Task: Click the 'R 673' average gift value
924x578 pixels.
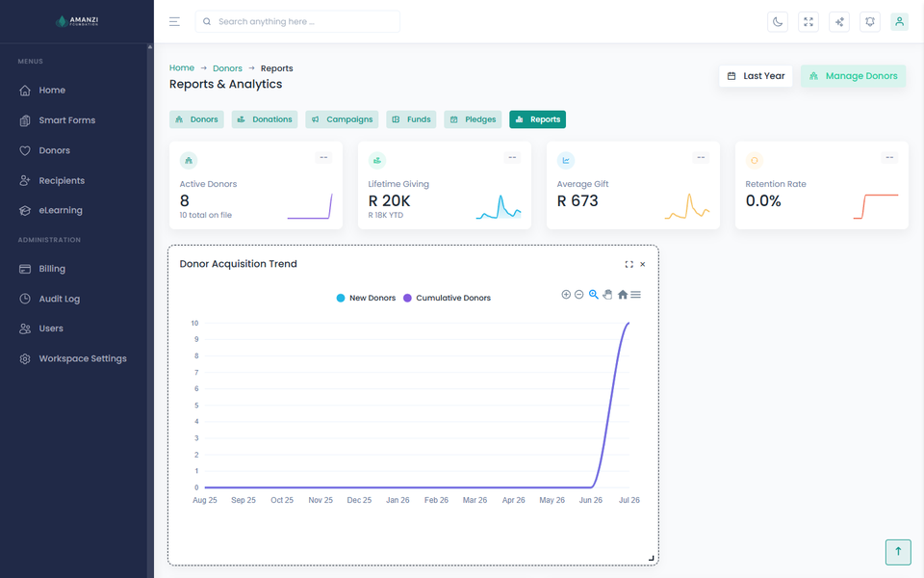Action: 577,201
